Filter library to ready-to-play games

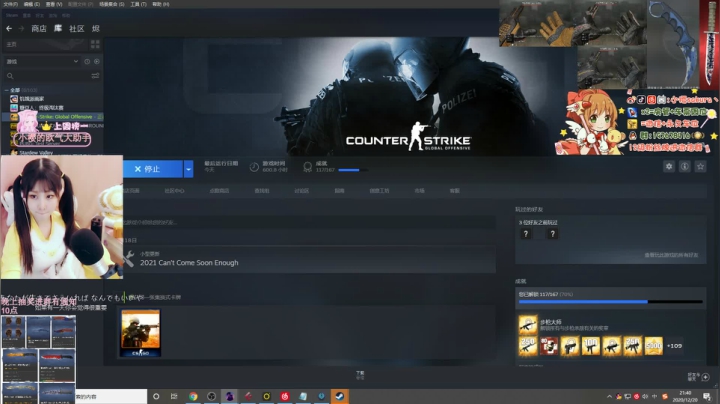96,62
